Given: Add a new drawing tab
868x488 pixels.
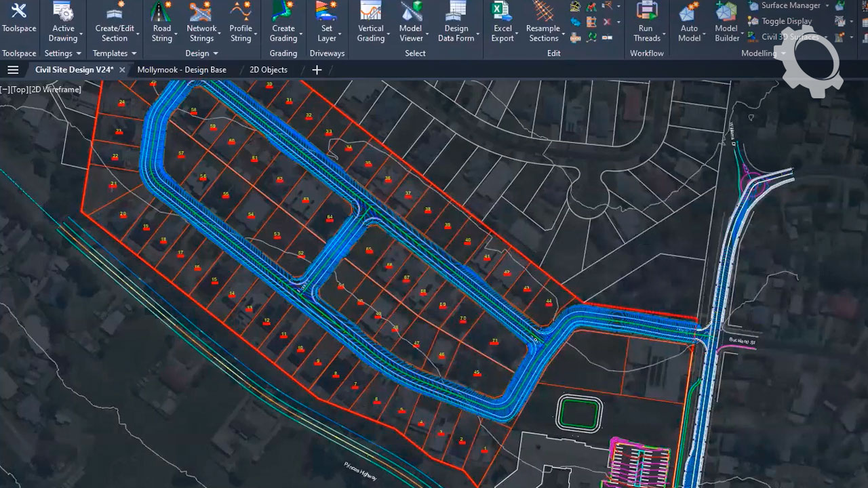Looking at the screenshot, I should coord(317,70).
